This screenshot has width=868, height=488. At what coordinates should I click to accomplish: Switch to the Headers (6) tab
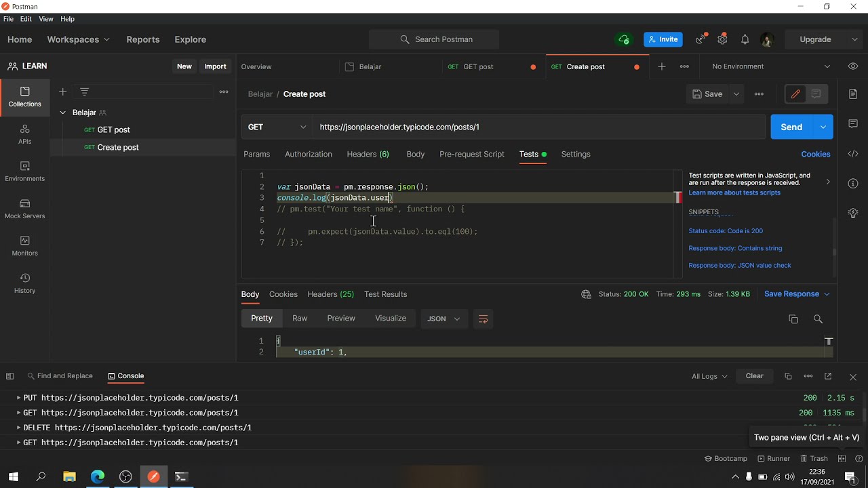coord(368,155)
